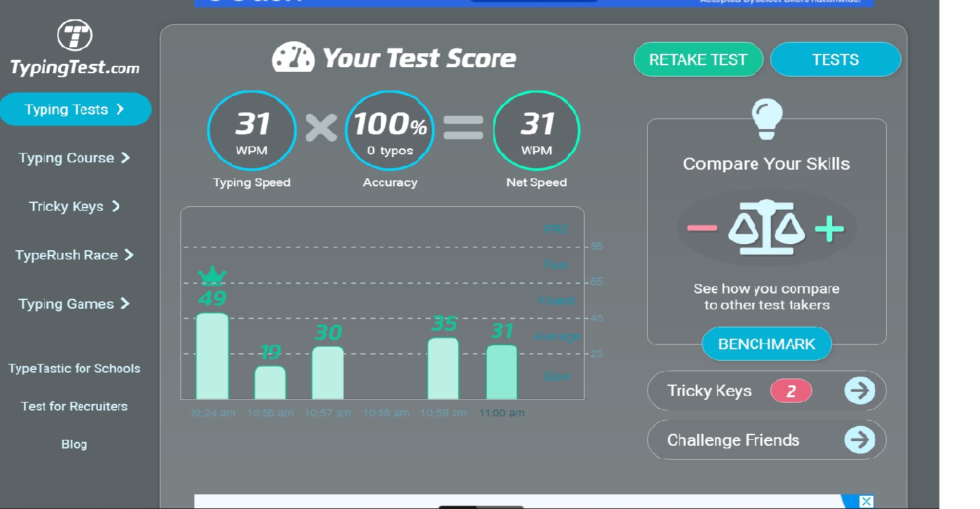This screenshot has height=509, width=980.
Task: Click the BENCHMARK button
Action: [x=767, y=344]
